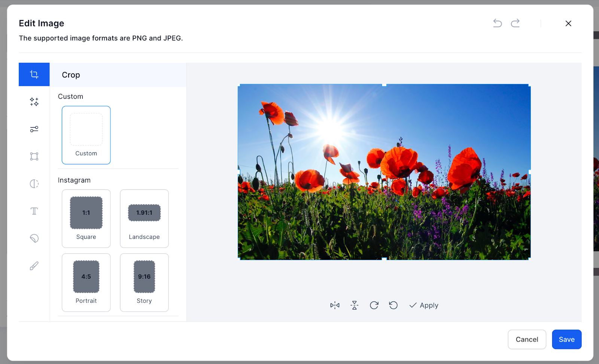
Task: Click the Custom section label
Action: 70,97
